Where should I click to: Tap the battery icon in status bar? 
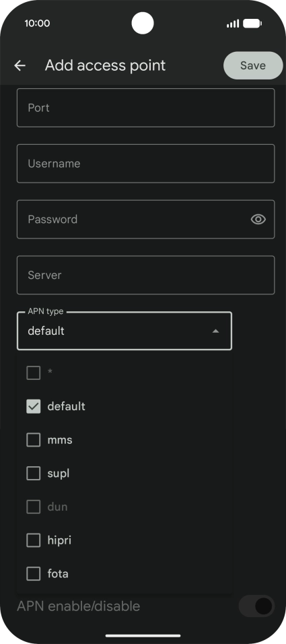[x=252, y=24]
